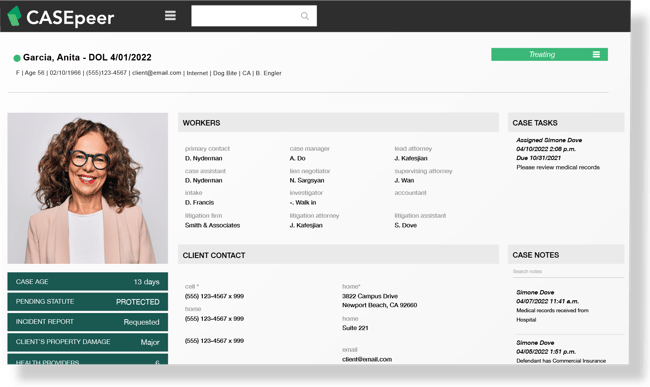
Task: Click primary contact D. Nyderman
Action: click(x=204, y=158)
